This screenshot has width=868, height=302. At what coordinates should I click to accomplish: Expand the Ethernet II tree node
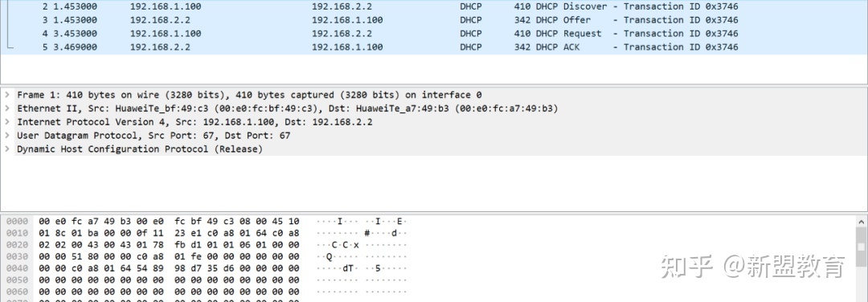(x=7, y=108)
